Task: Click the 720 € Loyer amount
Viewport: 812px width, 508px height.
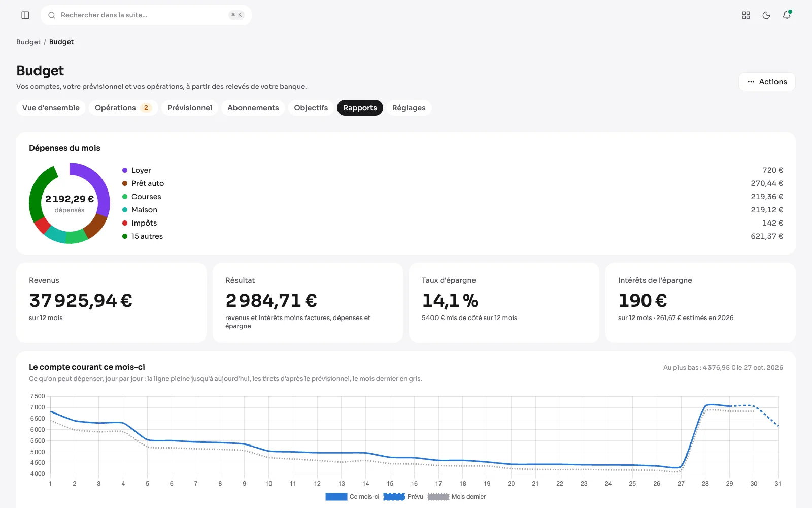Action: (x=772, y=170)
